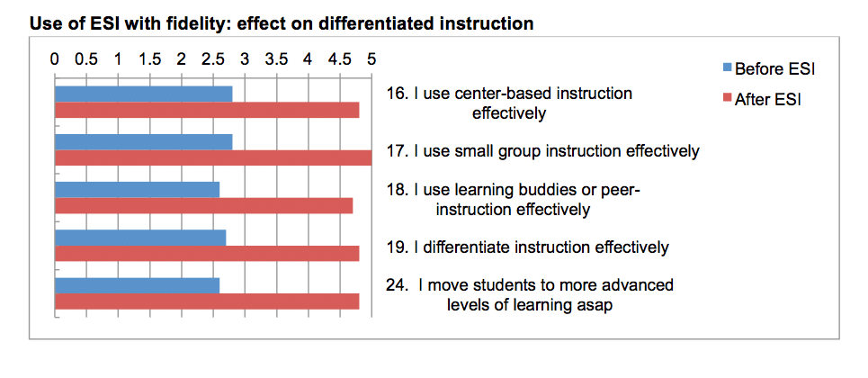Image resolution: width=868 pixels, height=378 pixels.
Task: Select the blue bar for item 16
Action: [x=143, y=94]
